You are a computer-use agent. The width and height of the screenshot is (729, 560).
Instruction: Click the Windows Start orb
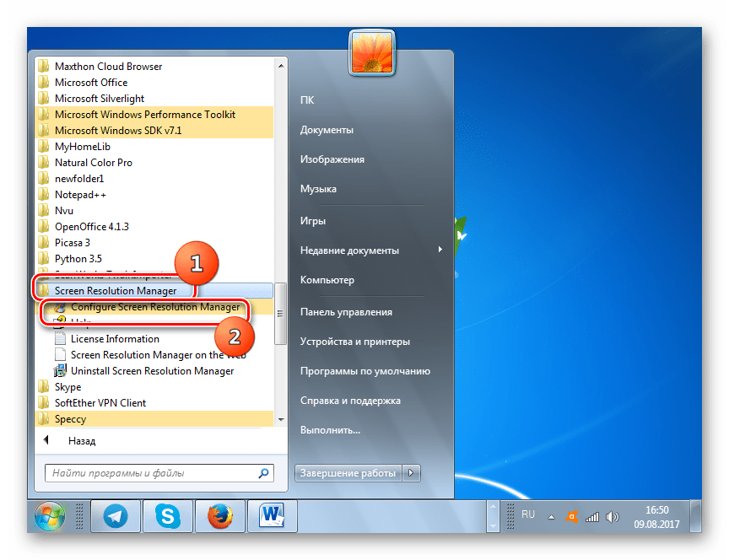click(50, 516)
